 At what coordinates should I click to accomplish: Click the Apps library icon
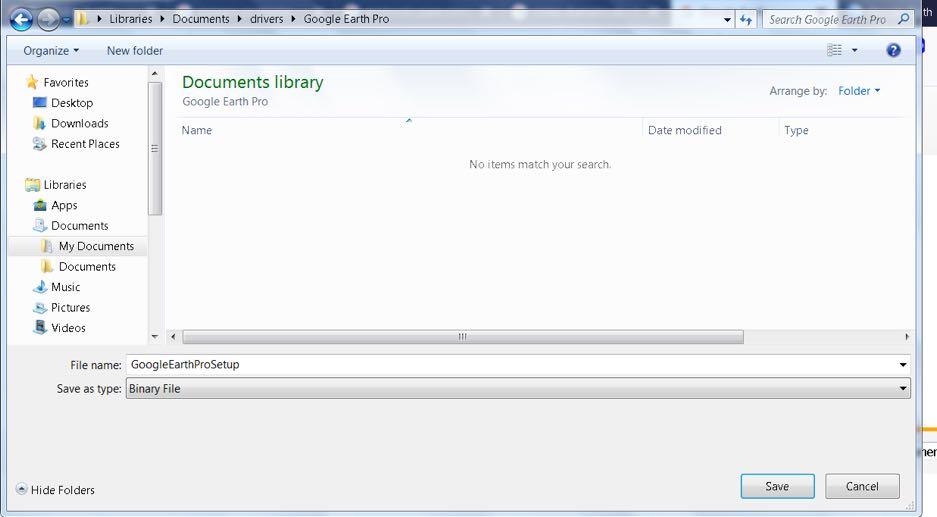click(x=40, y=205)
